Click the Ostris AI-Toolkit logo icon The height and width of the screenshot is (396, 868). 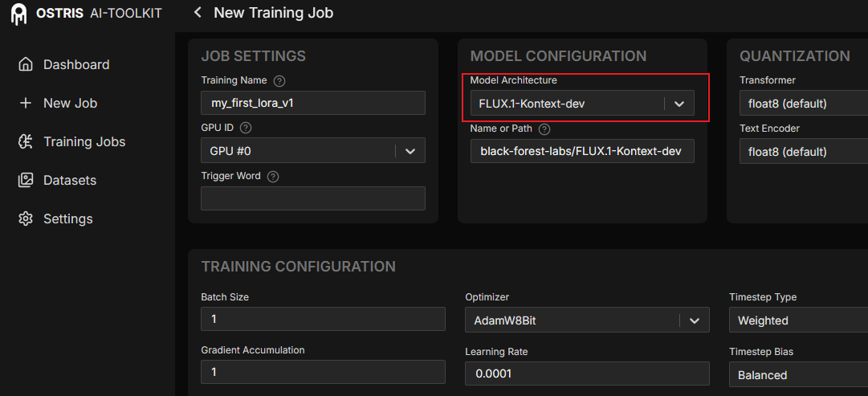(19, 14)
